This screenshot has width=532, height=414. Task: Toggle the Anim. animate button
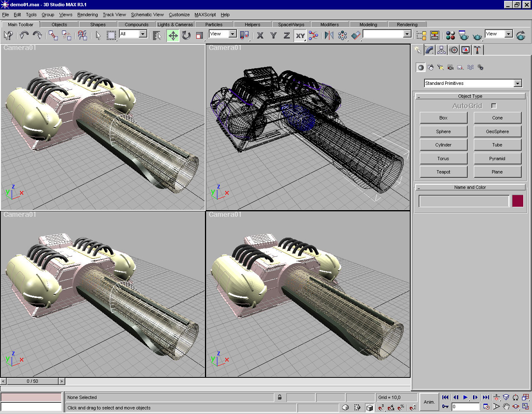429,402
